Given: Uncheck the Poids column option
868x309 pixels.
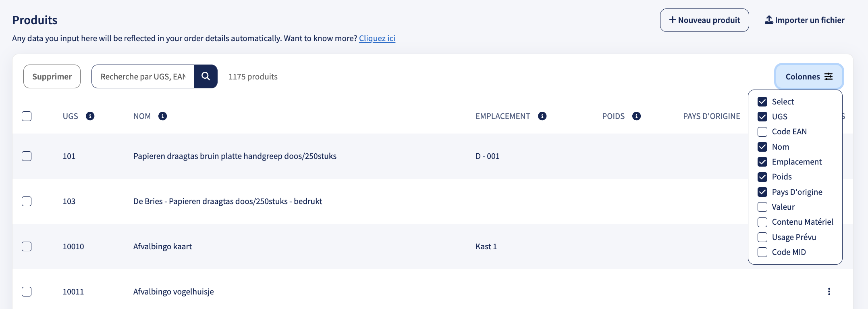Looking at the screenshot, I should pyautogui.click(x=762, y=177).
